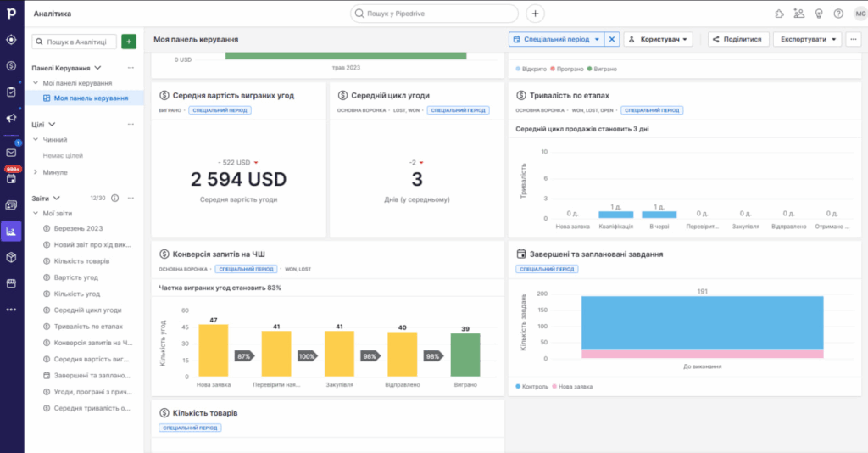Click the Pipedrive search field
The image size is (868, 453).
pos(435,14)
